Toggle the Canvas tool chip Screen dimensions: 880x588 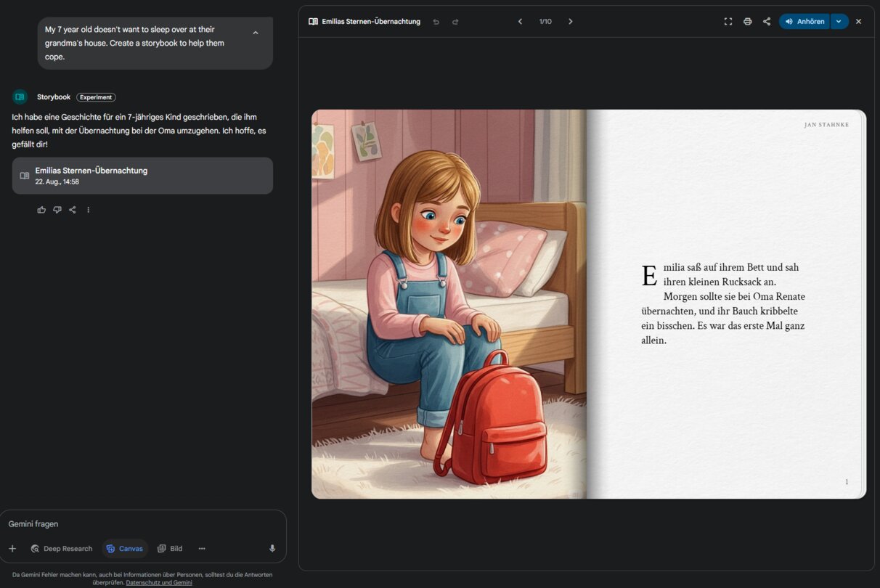tap(125, 549)
